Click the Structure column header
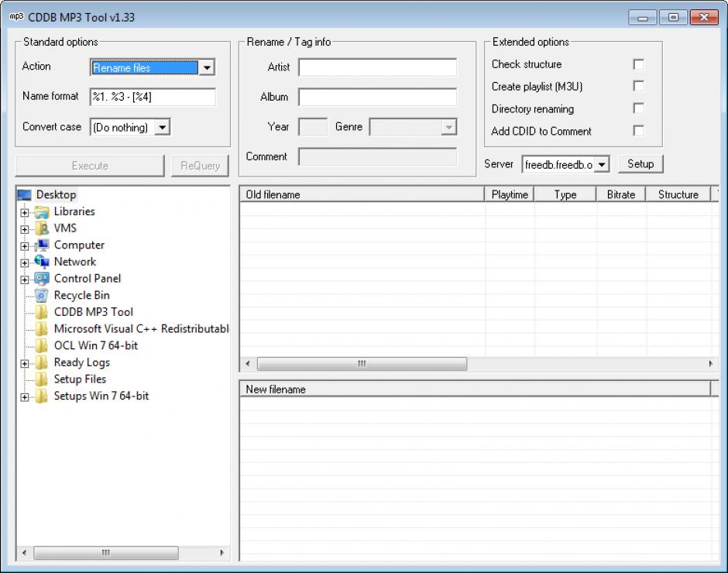Viewport: 728px width, 573px height. tap(678, 194)
